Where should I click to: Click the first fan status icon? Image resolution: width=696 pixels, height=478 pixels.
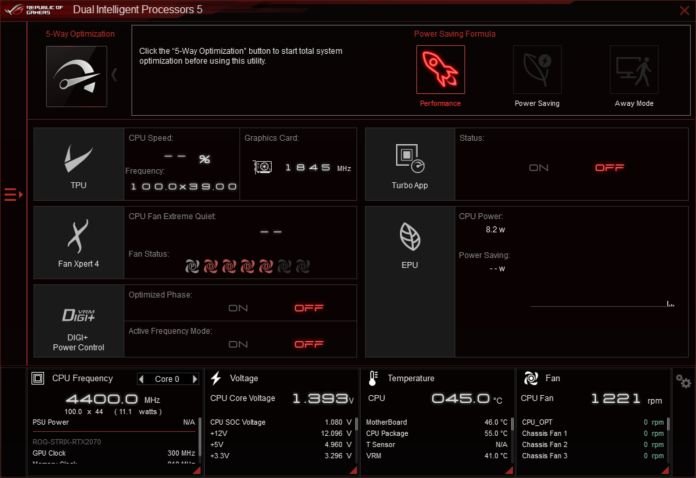pos(192,266)
